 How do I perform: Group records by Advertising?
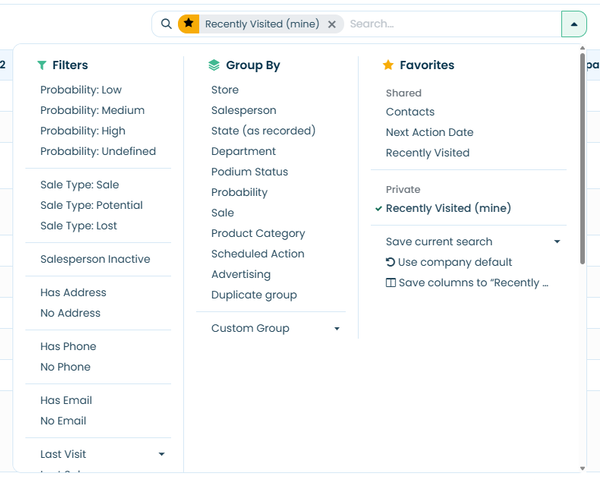point(241,274)
